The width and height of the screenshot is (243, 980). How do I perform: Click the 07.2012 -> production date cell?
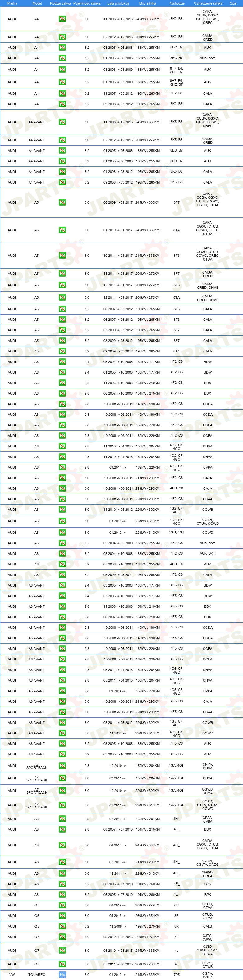117,819
